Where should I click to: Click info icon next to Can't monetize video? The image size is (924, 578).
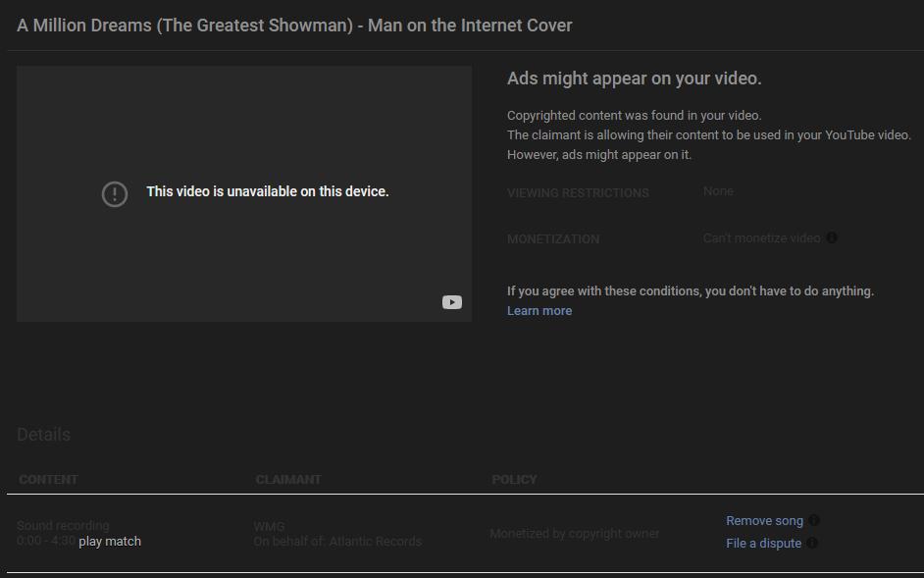coord(832,237)
